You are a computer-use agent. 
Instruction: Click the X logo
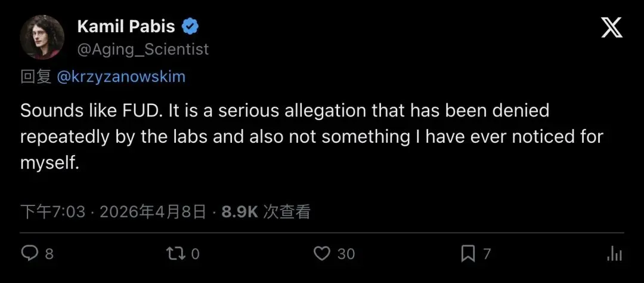pos(612,29)
